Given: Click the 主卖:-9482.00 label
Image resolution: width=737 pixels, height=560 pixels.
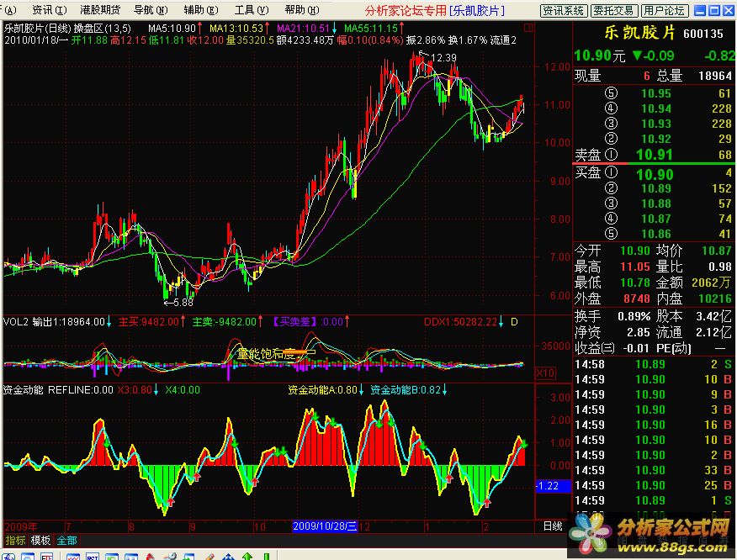Looking at the screenshot, I should coord(227,322).
